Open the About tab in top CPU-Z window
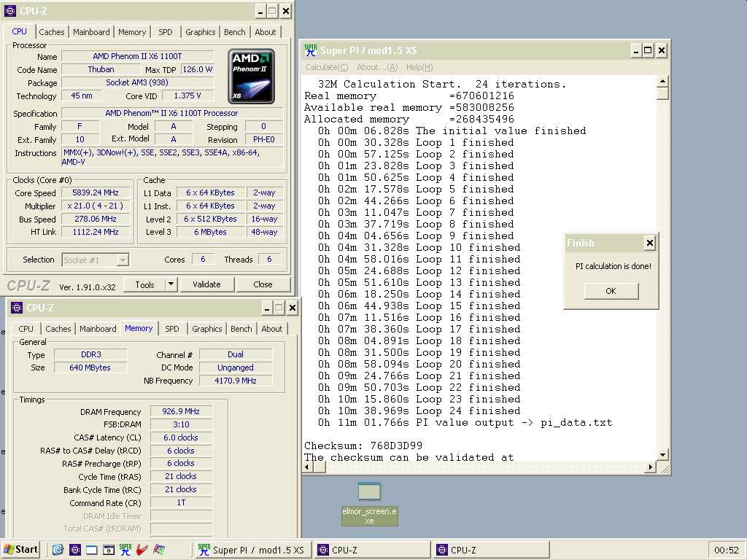Viewport: 747px width, 560px height. (266, 32)
